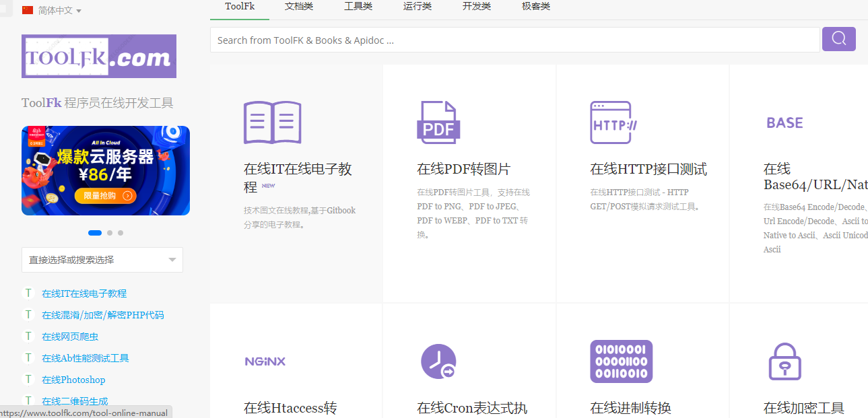Image resolution: width=868 pixels, height=418 pixels.
Task: Open the 在线Photoshop sidebar link
Action: tap(73, 380)
